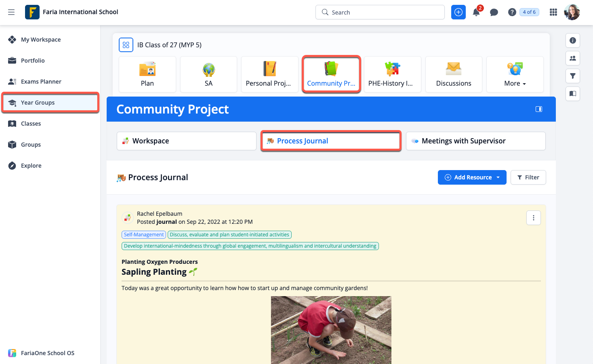Open the Add Resource dropdown

472,177
